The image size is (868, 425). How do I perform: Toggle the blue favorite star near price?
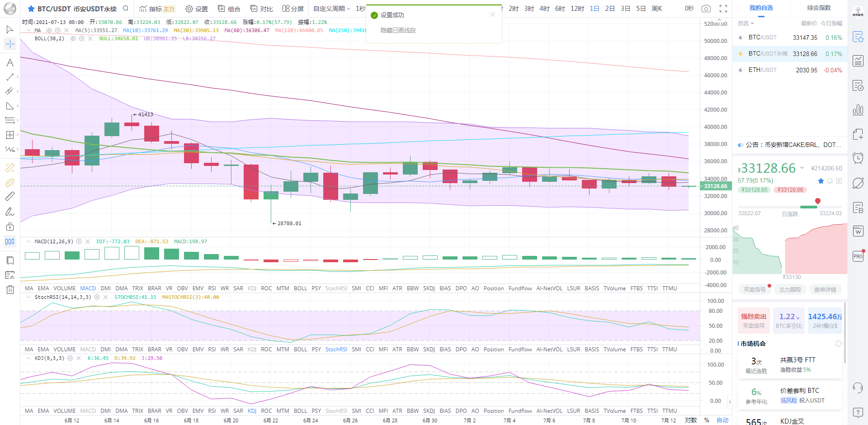821,181
